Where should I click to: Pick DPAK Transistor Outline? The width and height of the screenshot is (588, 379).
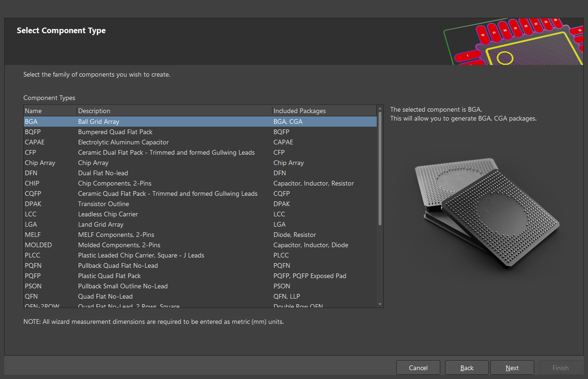[x=200, y=204]
